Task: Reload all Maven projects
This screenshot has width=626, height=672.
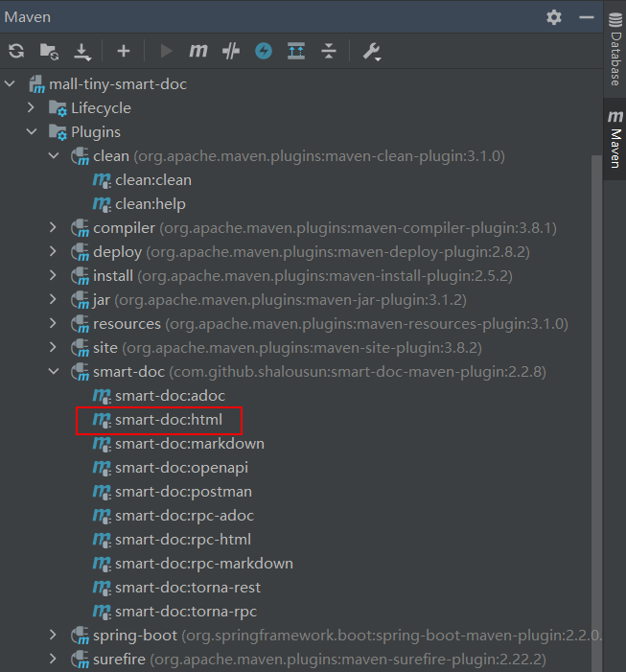Action: point(16,52)
